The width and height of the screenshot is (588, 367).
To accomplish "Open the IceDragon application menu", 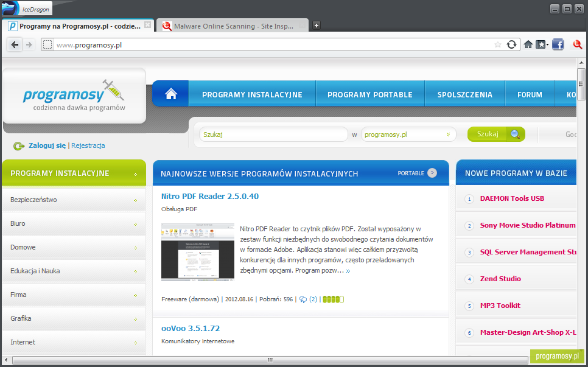I will click(26, 9).
